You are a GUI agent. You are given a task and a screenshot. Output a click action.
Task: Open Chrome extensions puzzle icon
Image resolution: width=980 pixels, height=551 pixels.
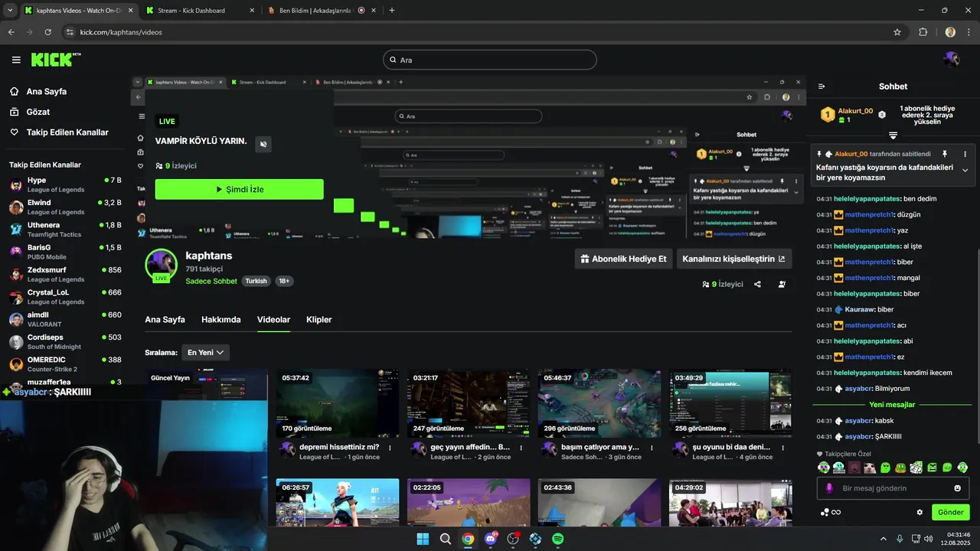click(x=923, y=32)
